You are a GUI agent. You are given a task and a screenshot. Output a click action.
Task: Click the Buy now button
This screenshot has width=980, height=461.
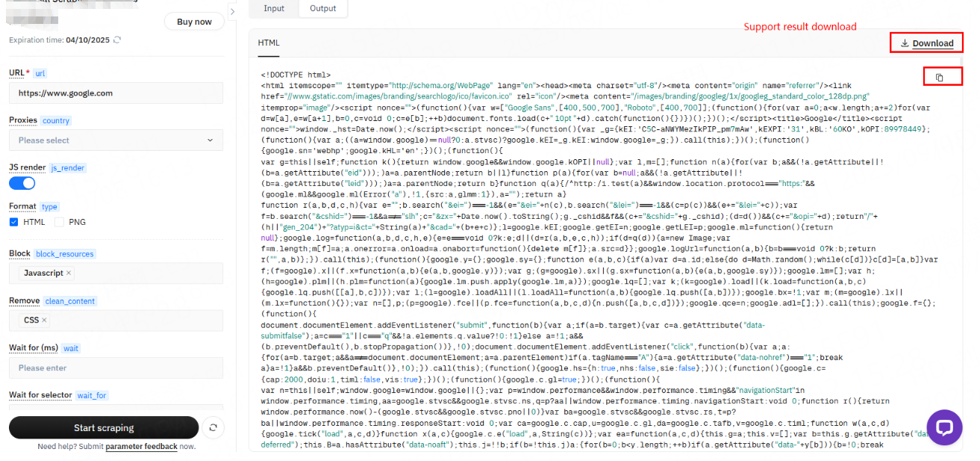click(x=194, y=22)
